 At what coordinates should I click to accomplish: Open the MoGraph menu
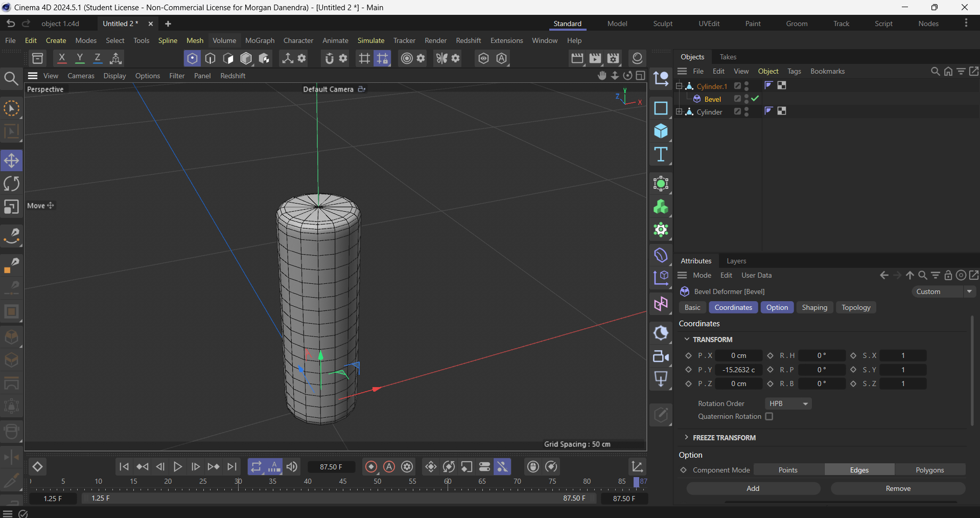260,40
